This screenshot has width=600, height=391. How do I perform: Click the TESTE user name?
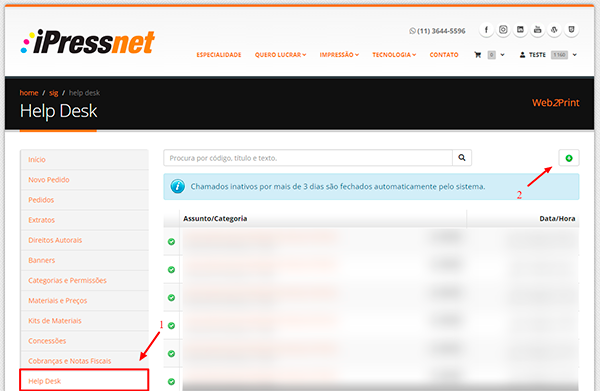click(x=537, y=55)
